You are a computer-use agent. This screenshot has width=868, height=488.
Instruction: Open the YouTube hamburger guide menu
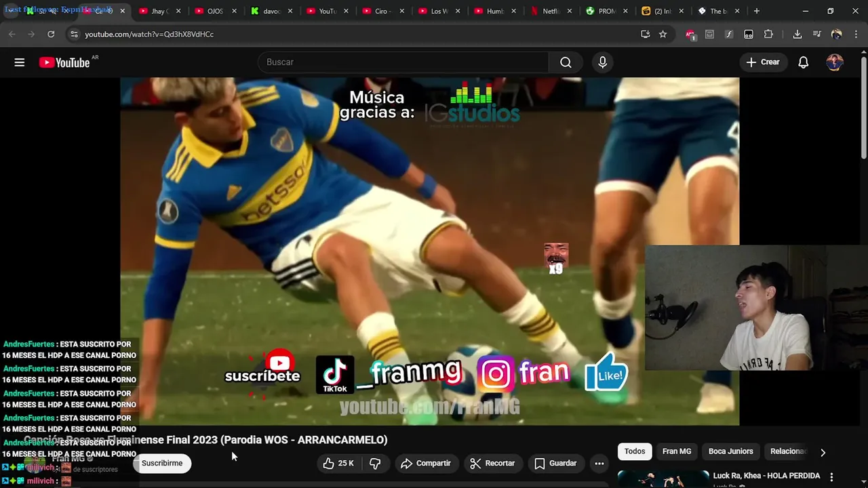point(20,62)
